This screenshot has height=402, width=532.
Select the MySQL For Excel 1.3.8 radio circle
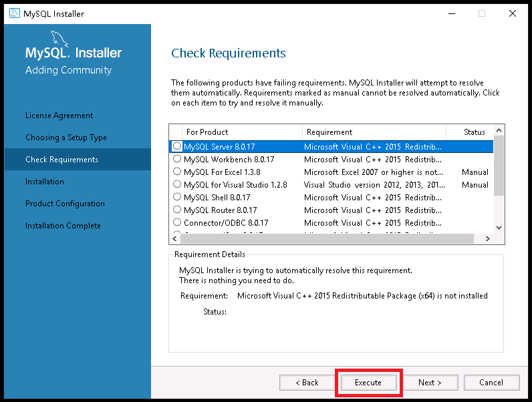click(x=177, y=172)
